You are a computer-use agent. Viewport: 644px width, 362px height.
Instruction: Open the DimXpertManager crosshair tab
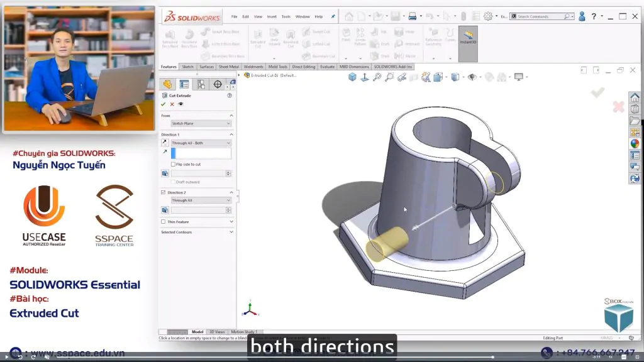click(218, 84)
